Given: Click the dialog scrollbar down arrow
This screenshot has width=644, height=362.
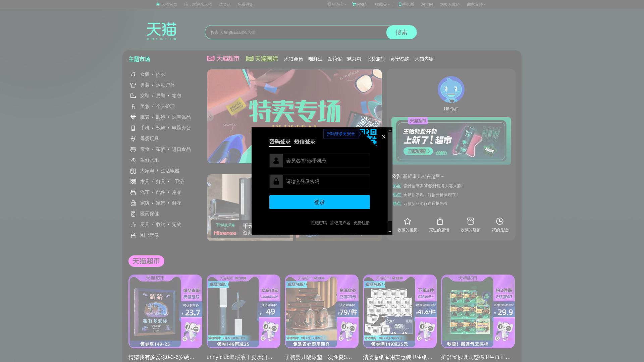Looking at the screenshot, I should click(x=390, y=232).
